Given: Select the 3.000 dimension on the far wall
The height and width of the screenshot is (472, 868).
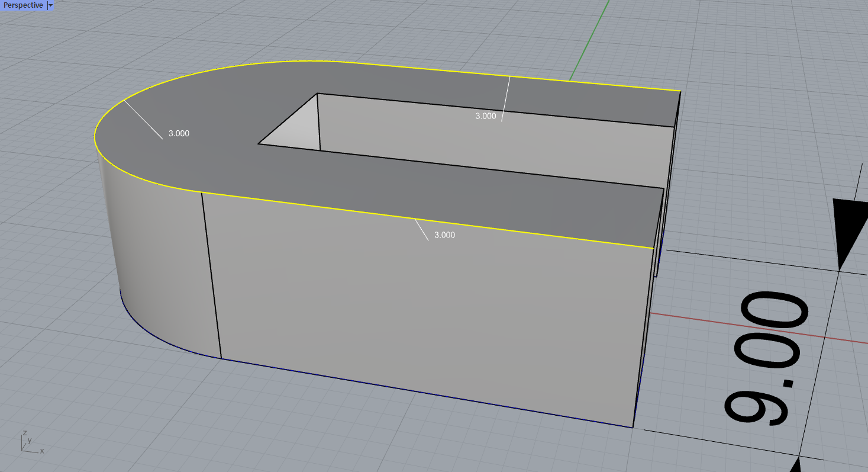Looking at the screenshot, I should coord(486,116).
